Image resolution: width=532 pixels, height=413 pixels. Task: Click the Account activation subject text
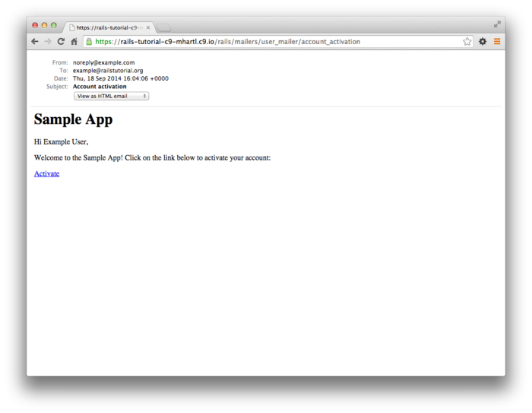[100, 87]
